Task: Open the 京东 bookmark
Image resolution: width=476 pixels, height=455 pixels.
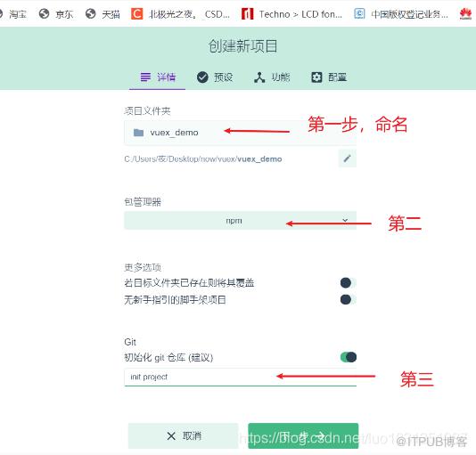Action: [56, 14]
